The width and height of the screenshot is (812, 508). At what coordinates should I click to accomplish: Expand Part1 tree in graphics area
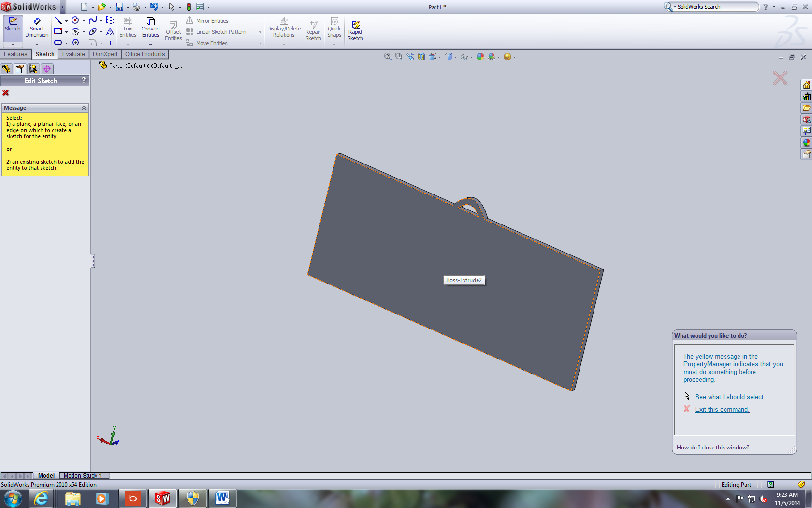pyautogui.click(x=94, y=65)
